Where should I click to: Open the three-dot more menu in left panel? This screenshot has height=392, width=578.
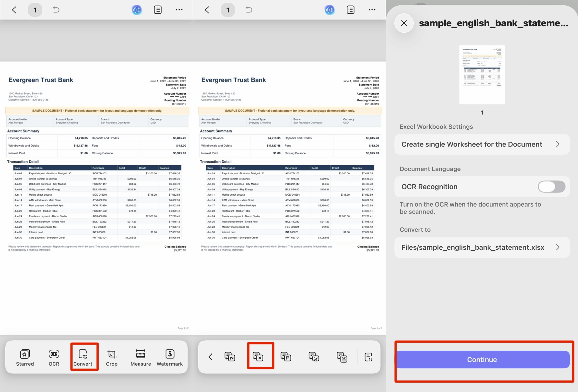click(x=179, y=10)
